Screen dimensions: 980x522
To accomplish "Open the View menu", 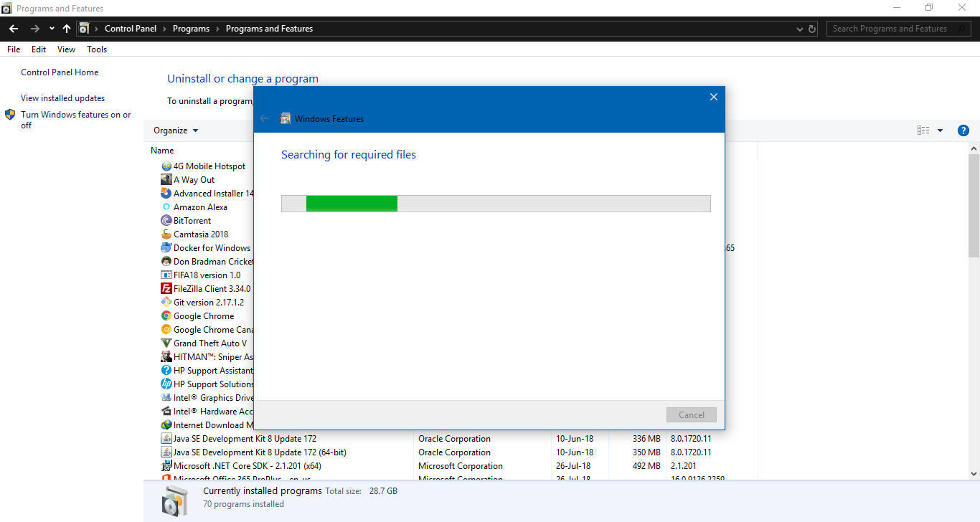I will point(67,49).
